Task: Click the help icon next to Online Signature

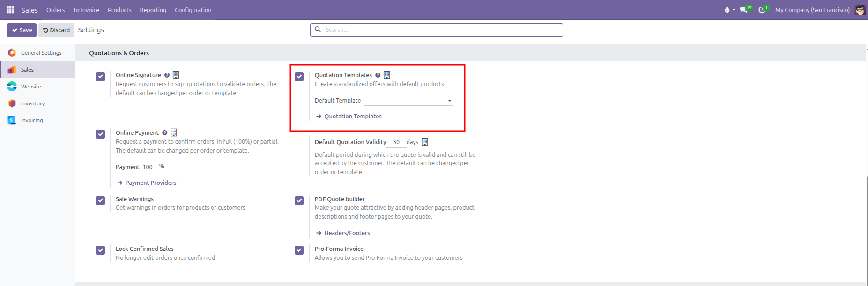Action: pos(167,75)
